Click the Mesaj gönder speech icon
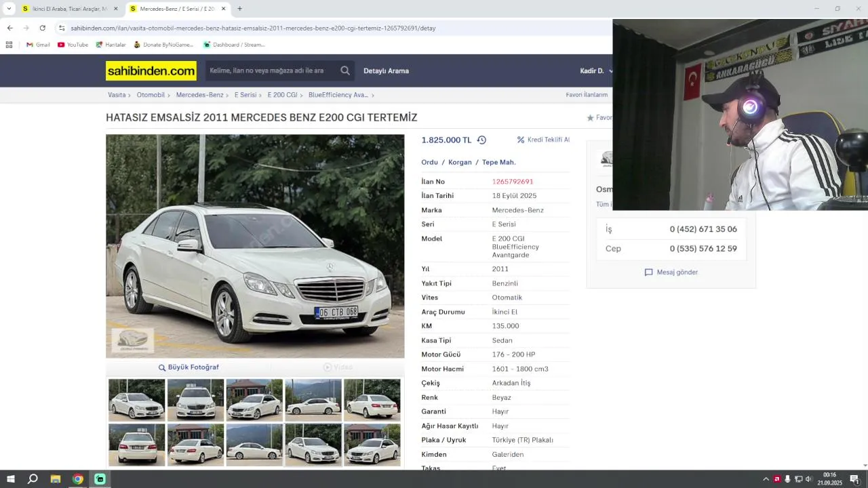Image resolution: width=868 pixels, height=488 pixels. [648, 272]
